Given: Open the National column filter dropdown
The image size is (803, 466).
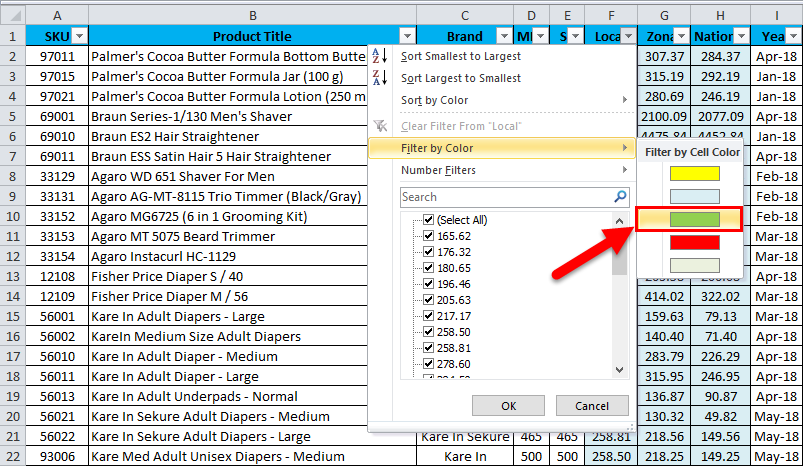Looking at the screenshot, I should click(742, 36).
